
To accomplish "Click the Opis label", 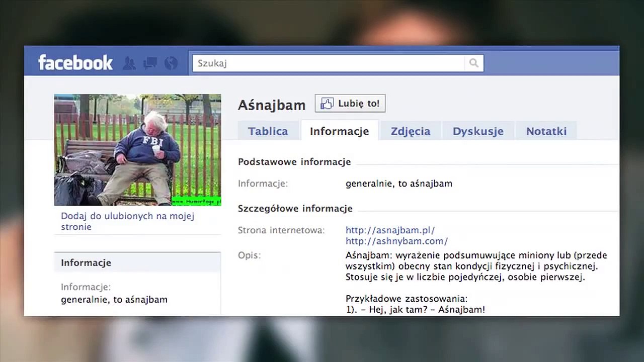I will 250,255.
